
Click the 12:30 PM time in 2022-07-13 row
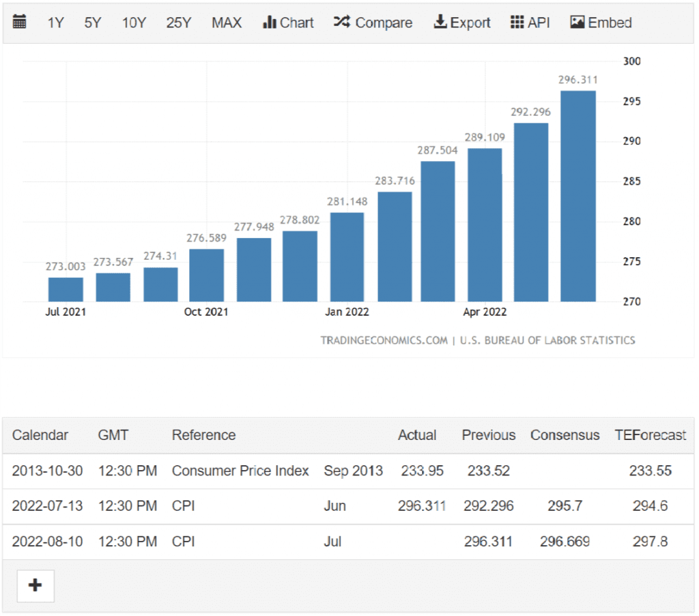(x=128, y=506)
